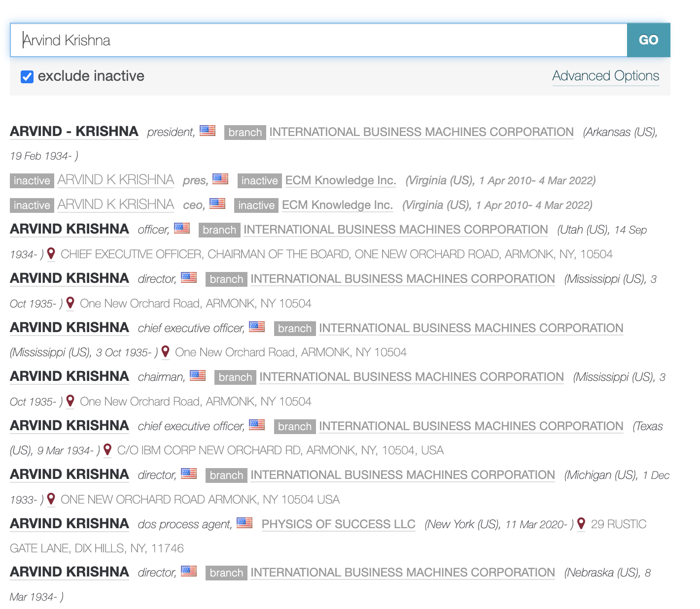The image size is (700, 609).
Task: Click map pin before C/O IBM CORP address
Action: pos(107,450)
